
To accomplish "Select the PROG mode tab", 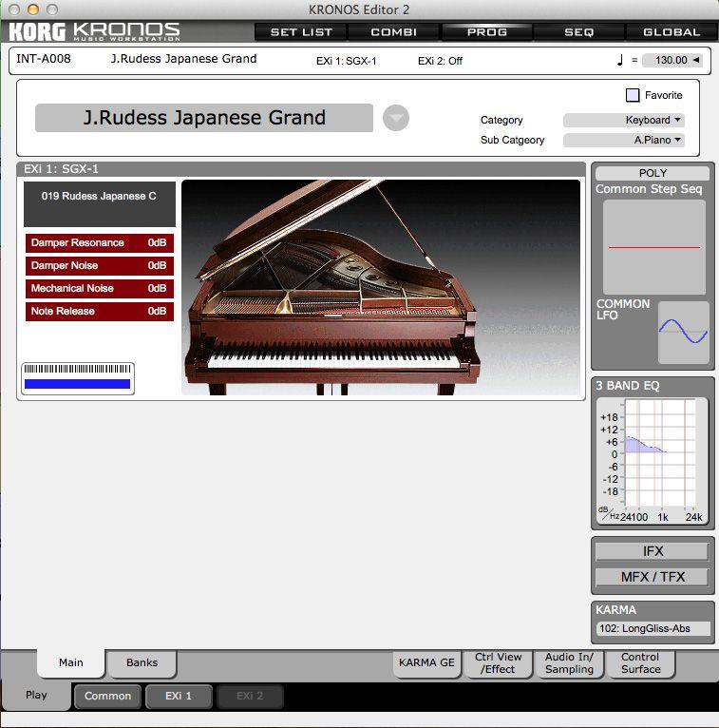I will [x=486, y=32].
